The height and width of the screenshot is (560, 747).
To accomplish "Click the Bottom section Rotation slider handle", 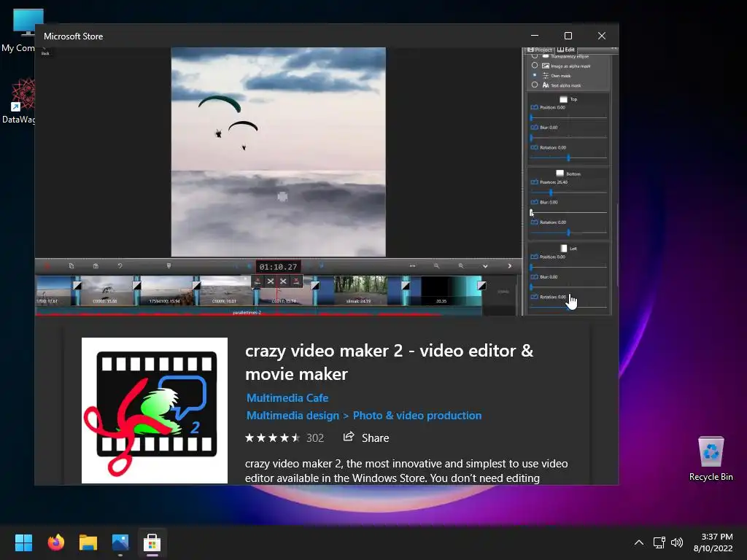I will pos(568,233).
